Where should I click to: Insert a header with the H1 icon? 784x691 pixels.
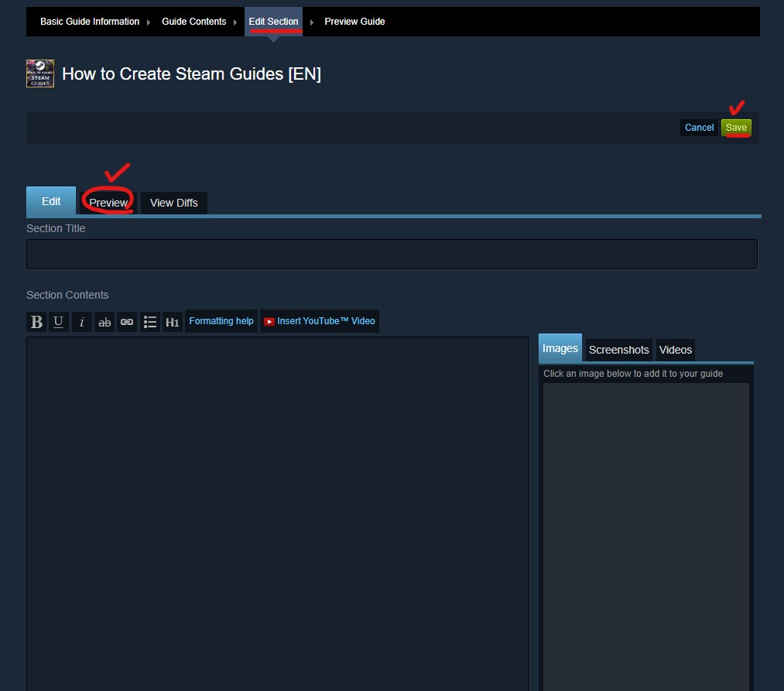click(173, 321)
